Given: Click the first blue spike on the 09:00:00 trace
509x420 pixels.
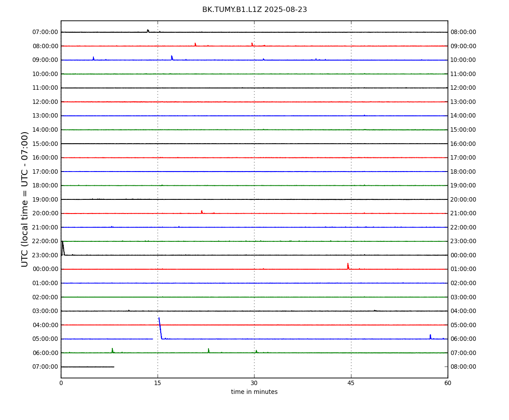Looking at the screenshot, I should [93, 58].
